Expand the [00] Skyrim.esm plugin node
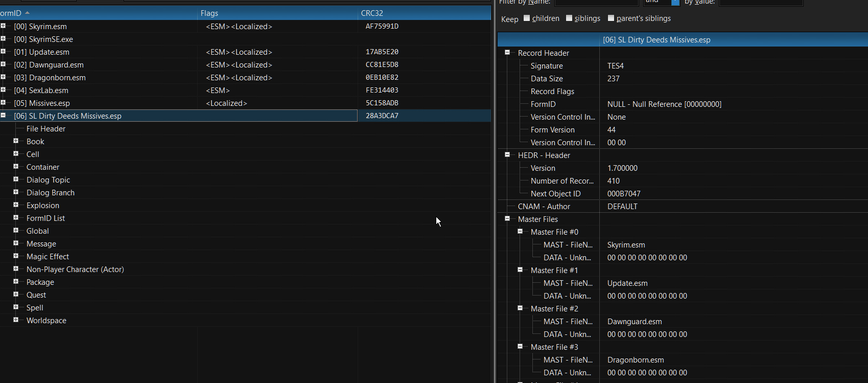 3,26
